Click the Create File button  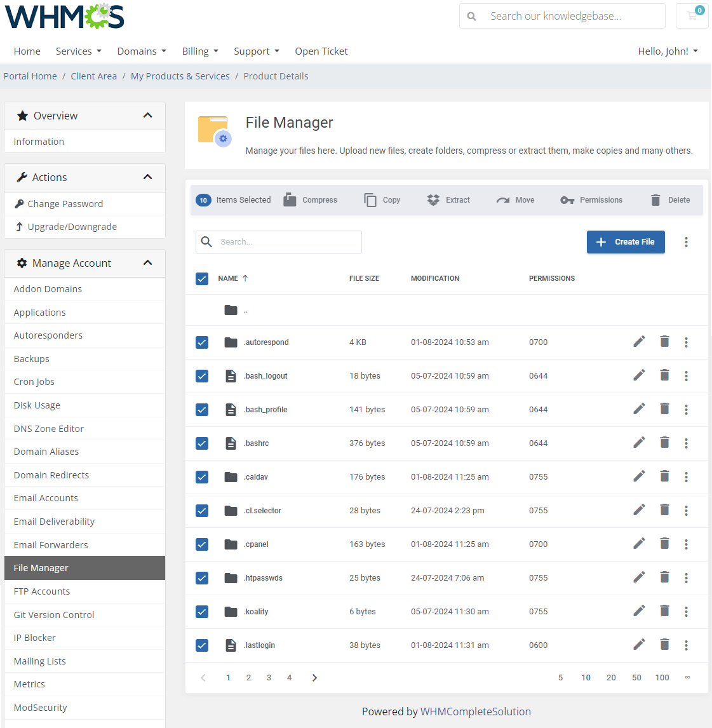coord(625,242)
